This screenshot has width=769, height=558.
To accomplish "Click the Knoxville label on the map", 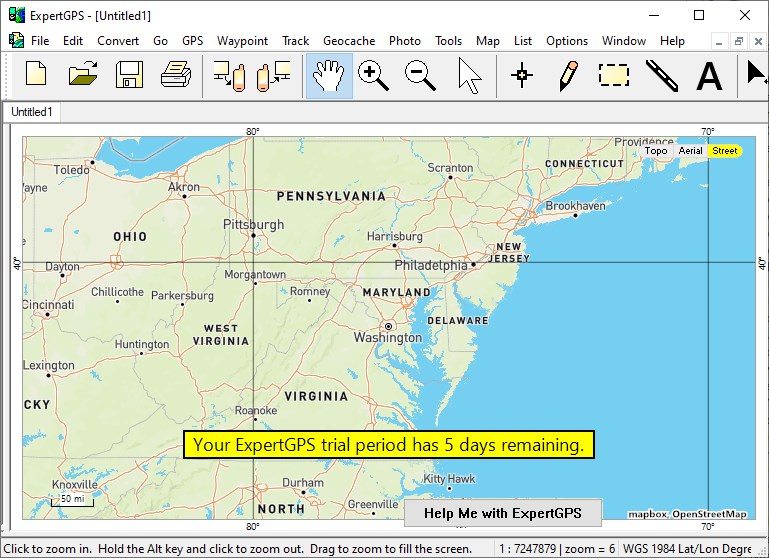I will [75, 484].
